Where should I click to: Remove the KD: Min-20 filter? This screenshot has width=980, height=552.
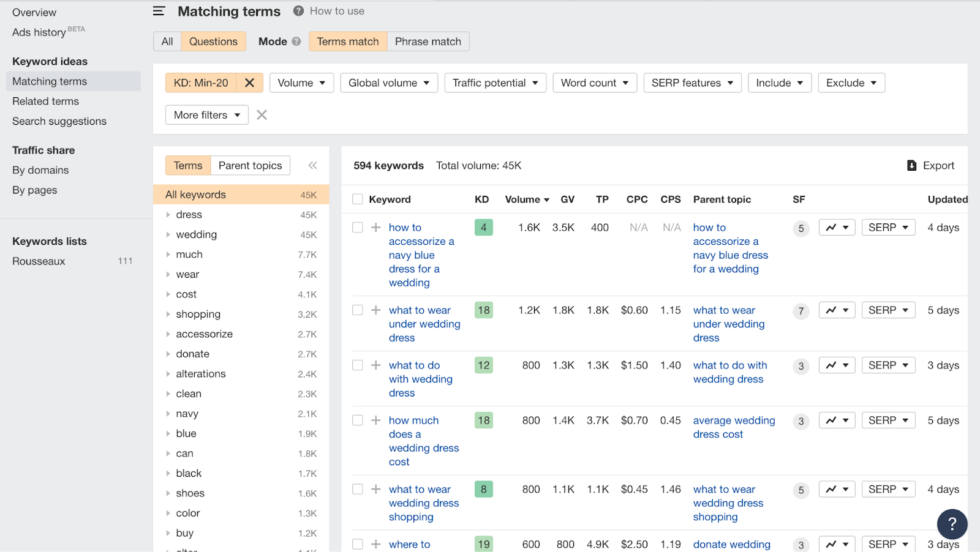(249, 83)
